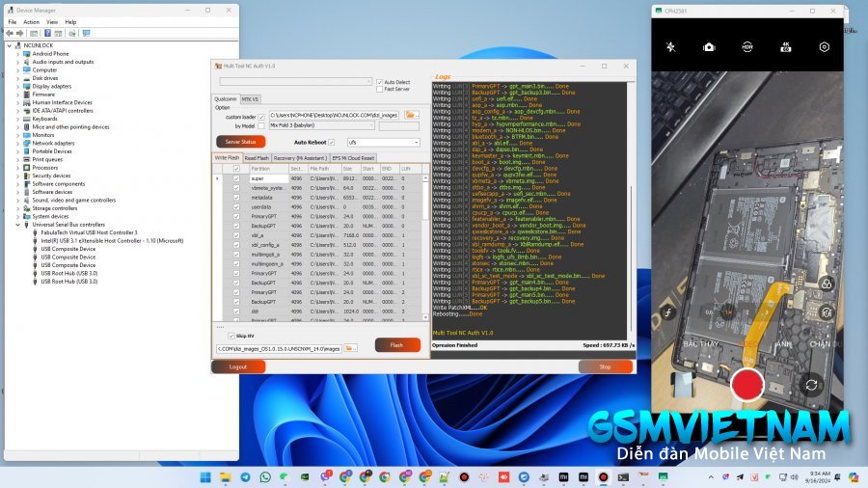Switch to the MTK V5 tab
868x488 pixels.
[250, 99]
